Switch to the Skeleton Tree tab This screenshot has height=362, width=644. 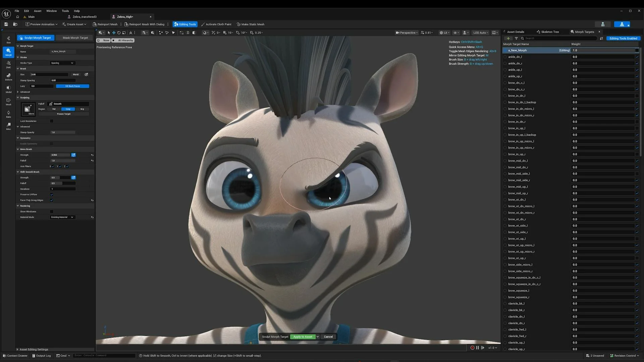[x=548, y=32]
